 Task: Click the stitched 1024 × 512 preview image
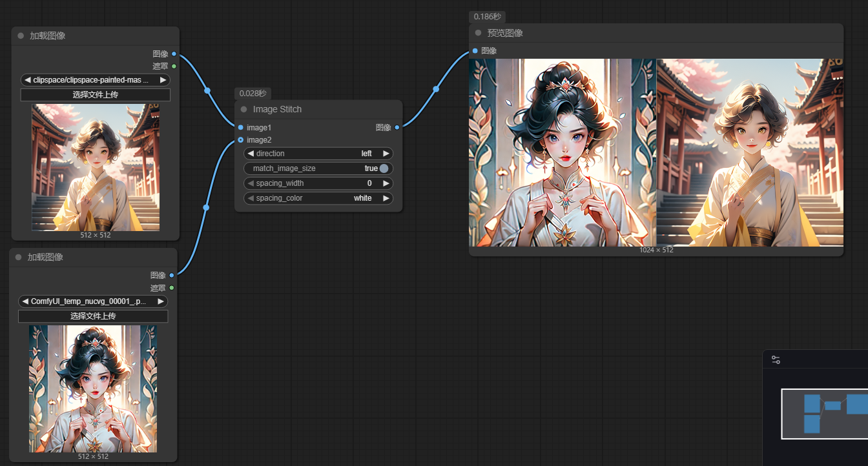[x=656, y=152]
